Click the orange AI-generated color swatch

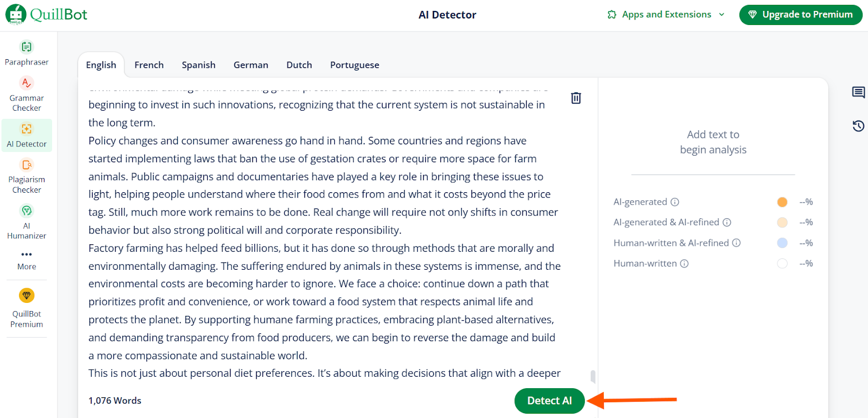[782, 202]
